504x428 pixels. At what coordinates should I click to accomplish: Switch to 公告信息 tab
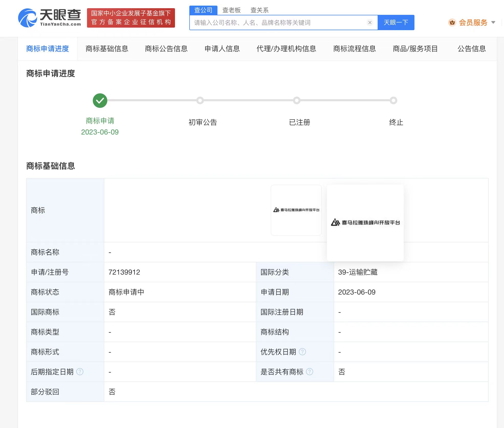tap(472, 49)
